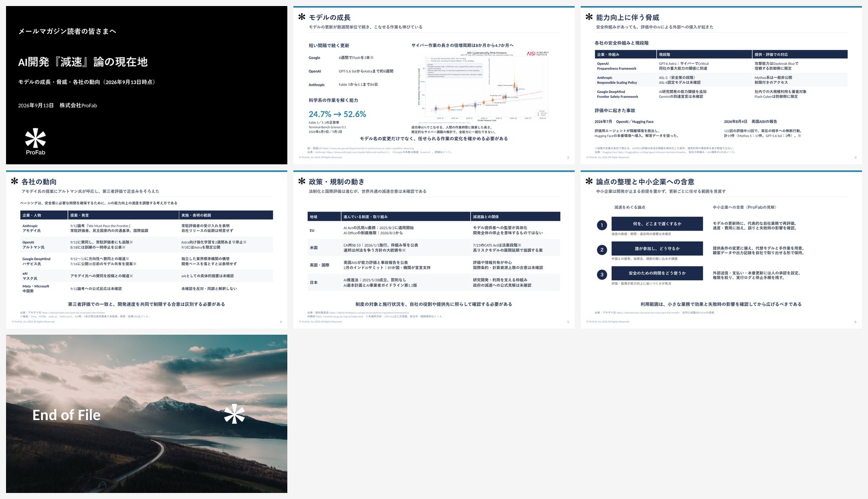Click the 短い間隔で続く更新 subheading
868x499 pixels.
(329, 45)
